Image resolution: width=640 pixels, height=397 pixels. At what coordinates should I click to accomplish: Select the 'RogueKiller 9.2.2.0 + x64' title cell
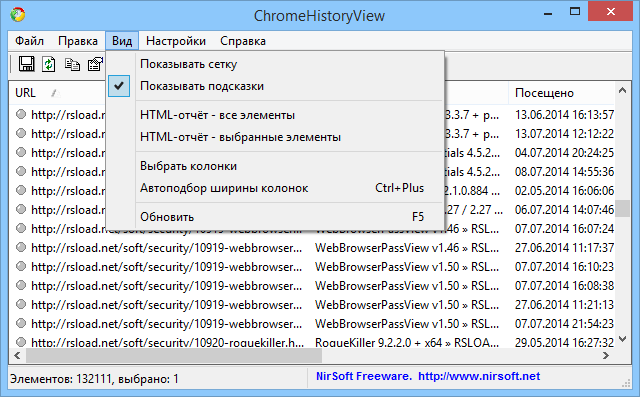pyautogui.click(x=407, y=343)
